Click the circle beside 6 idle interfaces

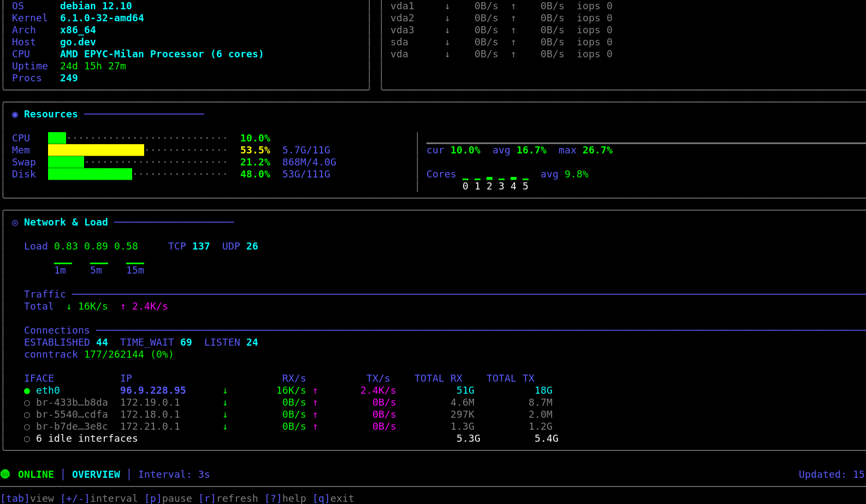point(27,439)
